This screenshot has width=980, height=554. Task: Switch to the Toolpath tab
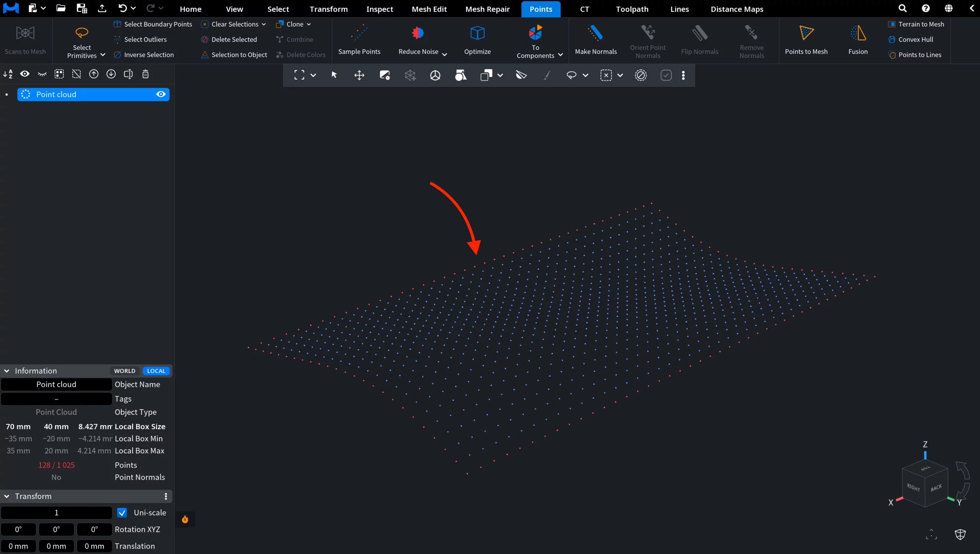pyautogui.click(x=632, y=9)
